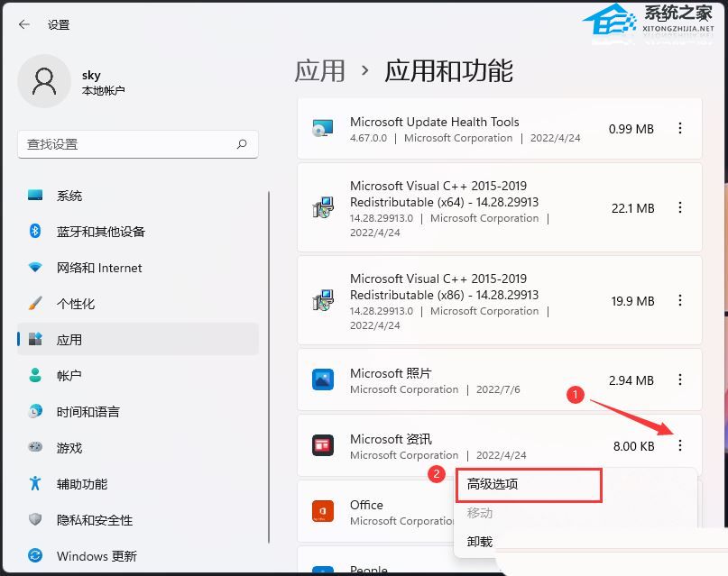
Task: Focus the 查找设置 search box
Action: pos(138,144)
